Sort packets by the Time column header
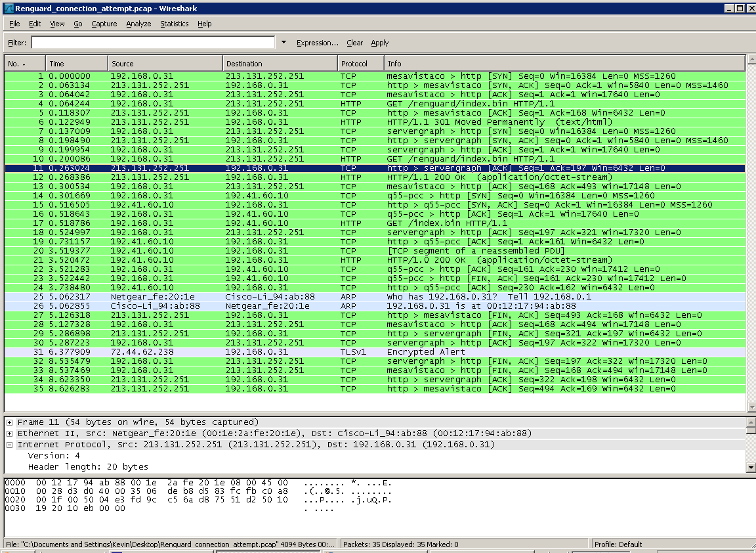The image size is (756, 553). [x=76, y=64]
